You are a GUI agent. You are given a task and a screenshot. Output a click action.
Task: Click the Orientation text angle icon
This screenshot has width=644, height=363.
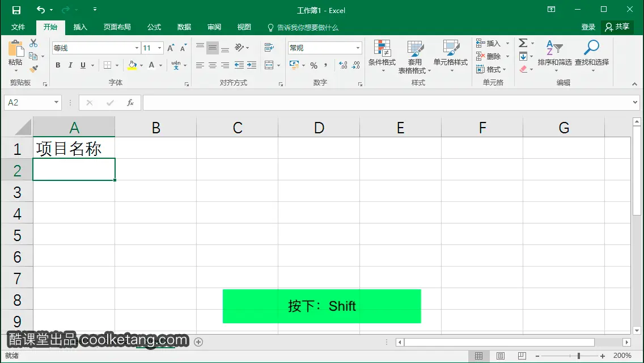[x=239, y=48]
